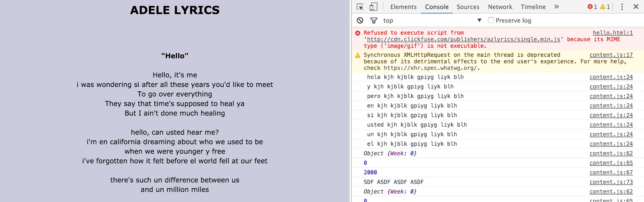Open content.js:24 link for 'hola' row
Viewport: 644px width, 202px height.
(611, 77)
